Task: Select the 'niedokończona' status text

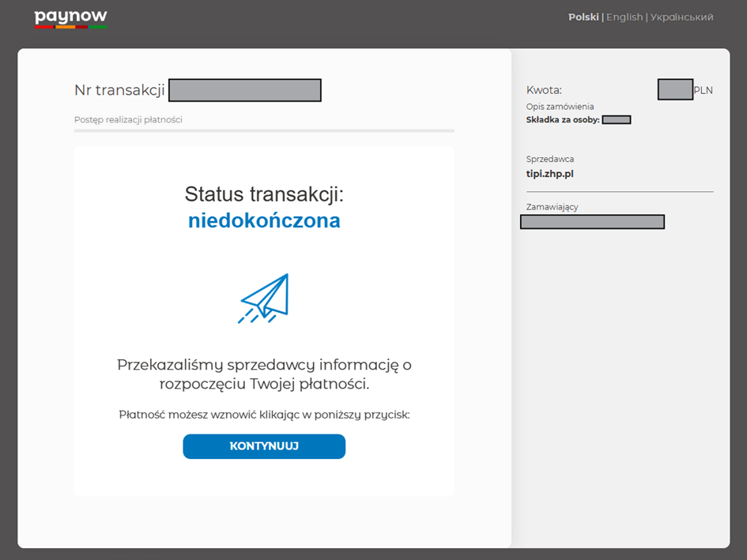Action: tap(264, 221)
